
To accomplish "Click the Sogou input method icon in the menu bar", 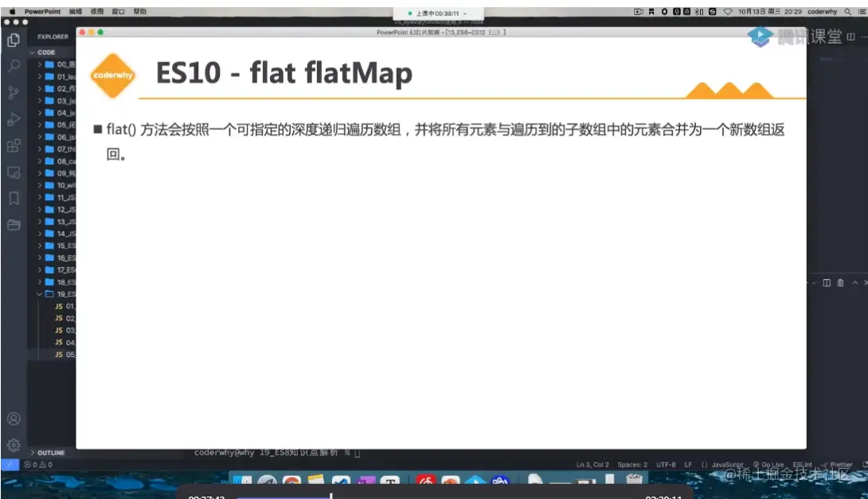I will pos(713,12).
